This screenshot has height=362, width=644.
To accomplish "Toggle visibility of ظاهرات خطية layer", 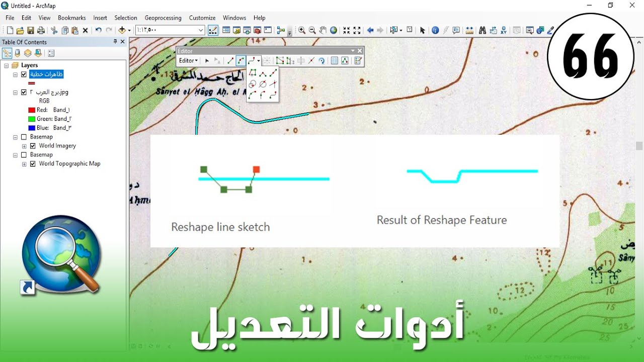I will (x=24, y=74).
